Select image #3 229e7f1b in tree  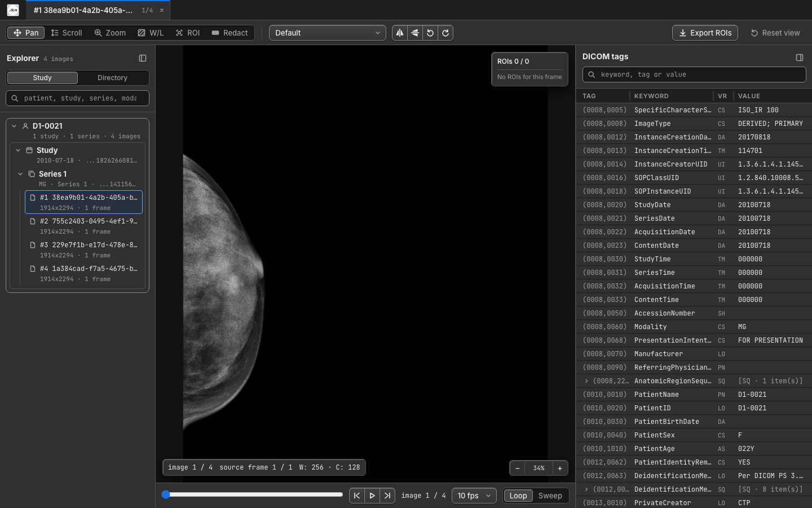83,249
